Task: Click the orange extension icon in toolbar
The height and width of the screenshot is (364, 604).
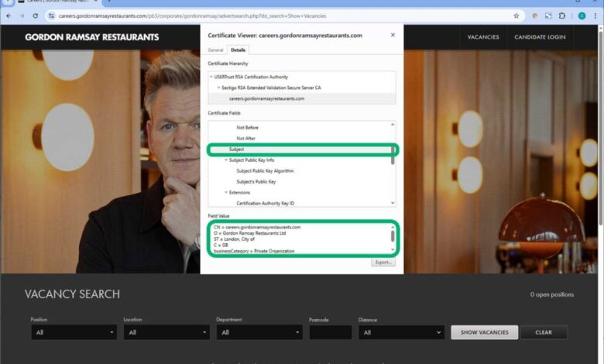Action: (534, 15)
